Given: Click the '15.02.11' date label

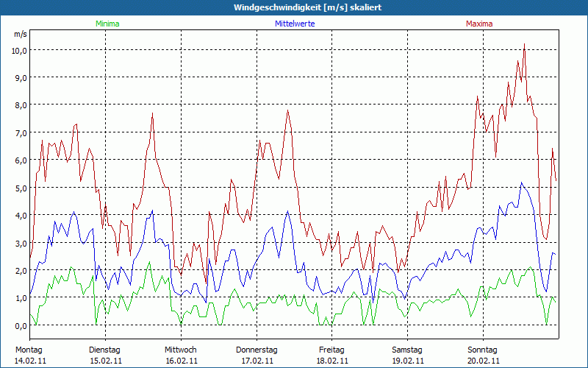Looking at the screenshot, I should [x=106, y=361].
